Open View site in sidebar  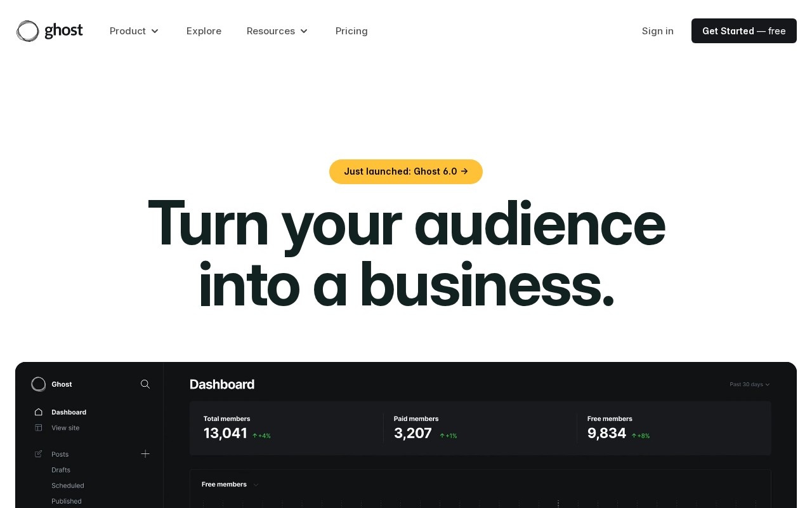click(65, 428)
